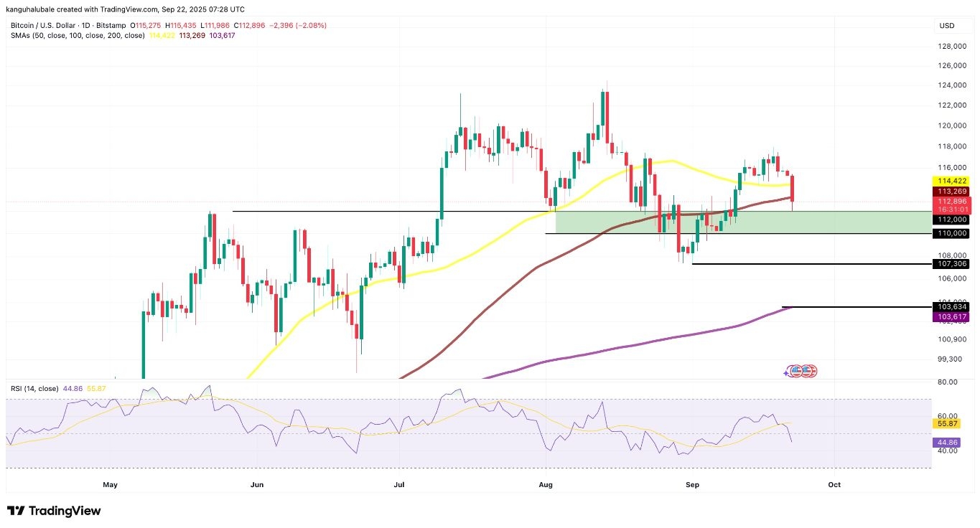Viewport: 980px width, 528px height.
Task: Click the Sep label on the time axis
Action: (x=692, y=485)
